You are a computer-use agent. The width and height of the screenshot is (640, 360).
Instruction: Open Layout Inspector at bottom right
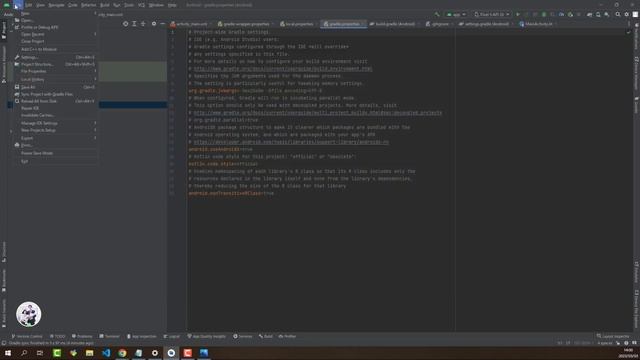click(613, 336)
